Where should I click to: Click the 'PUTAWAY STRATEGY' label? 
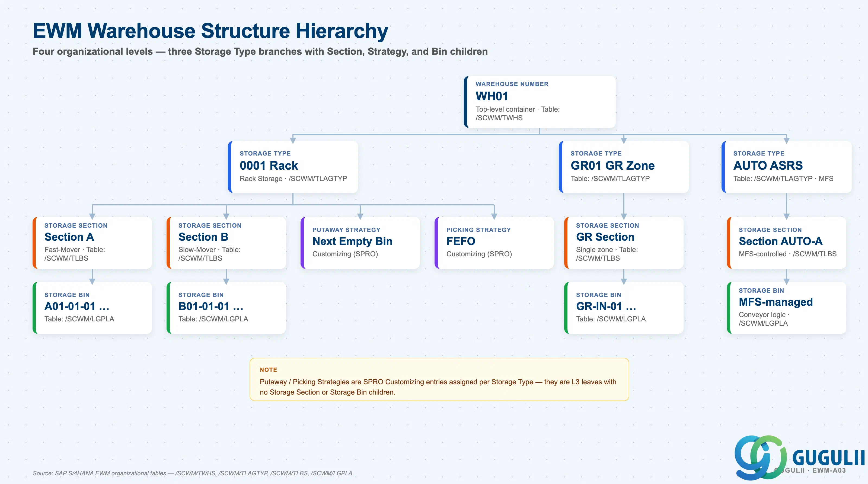coord(346,230)
